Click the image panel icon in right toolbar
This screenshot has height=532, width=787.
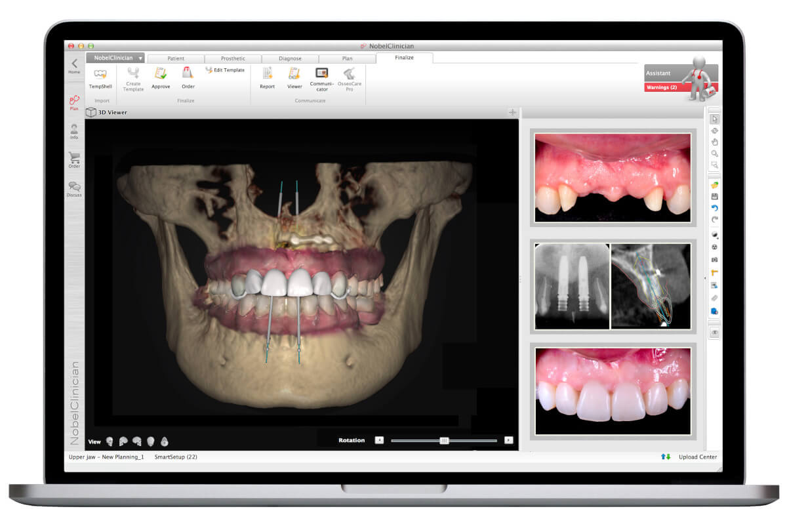(714, 285)
